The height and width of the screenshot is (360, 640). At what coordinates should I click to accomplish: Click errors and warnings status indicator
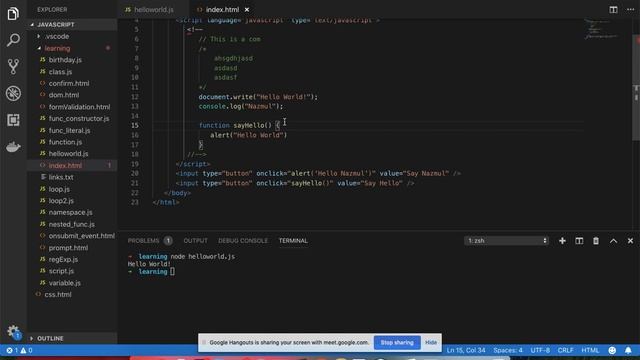click(x=19, y=350)
